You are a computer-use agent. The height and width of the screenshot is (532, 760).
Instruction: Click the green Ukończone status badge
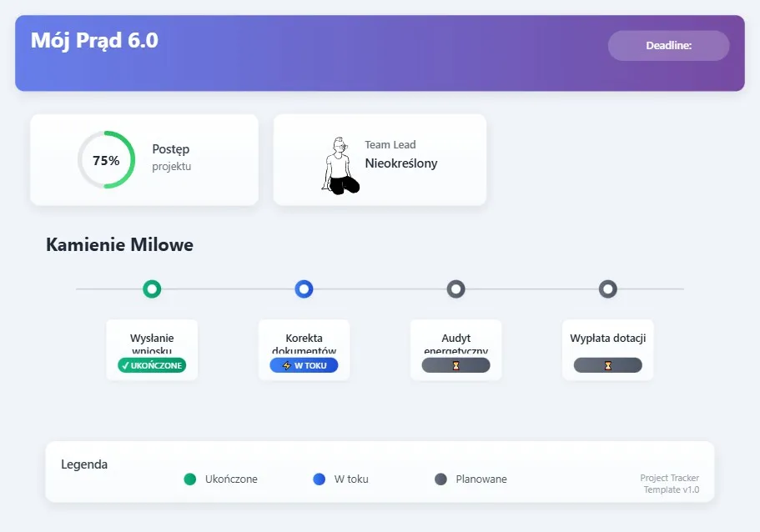[152, 365]
